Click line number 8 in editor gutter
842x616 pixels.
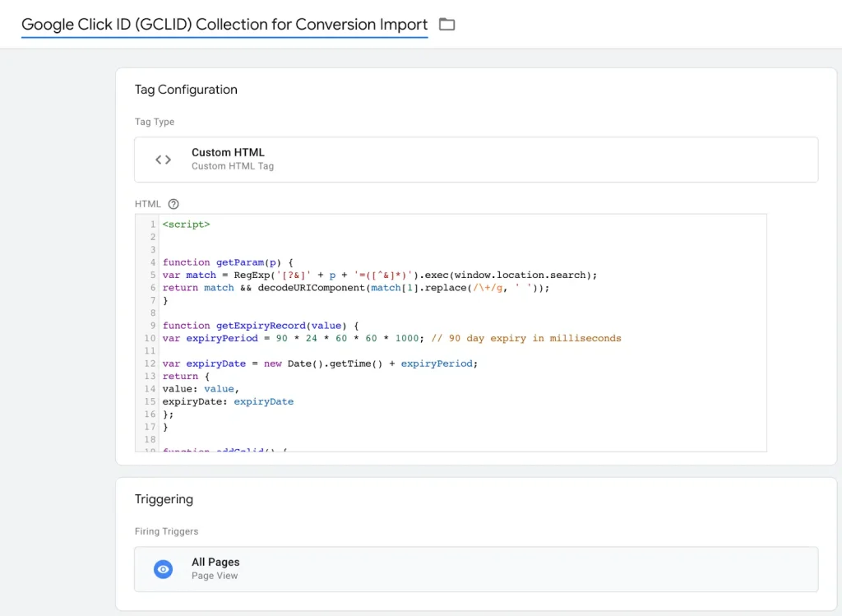click(x=152, y=313)
